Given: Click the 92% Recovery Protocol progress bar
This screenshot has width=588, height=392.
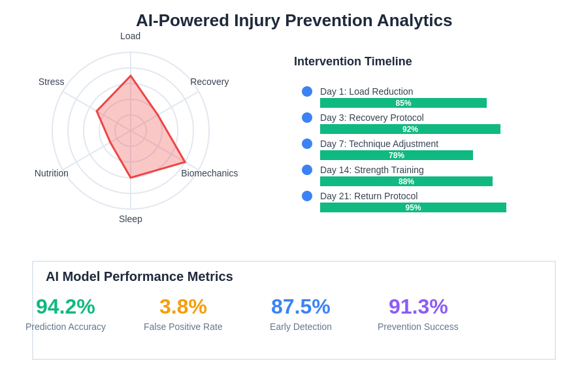Looking at the screenshot, I should click(x=410, y=129).
